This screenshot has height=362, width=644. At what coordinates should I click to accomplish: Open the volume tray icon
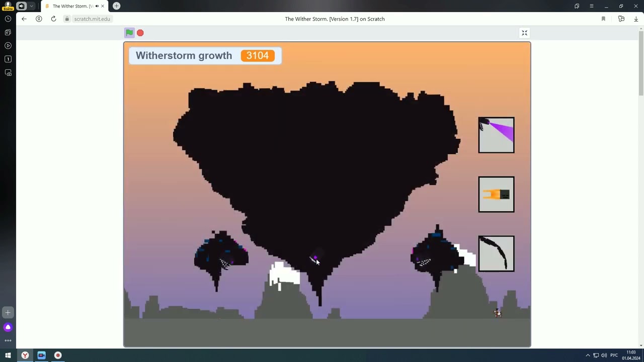click(x=604, y=355)
